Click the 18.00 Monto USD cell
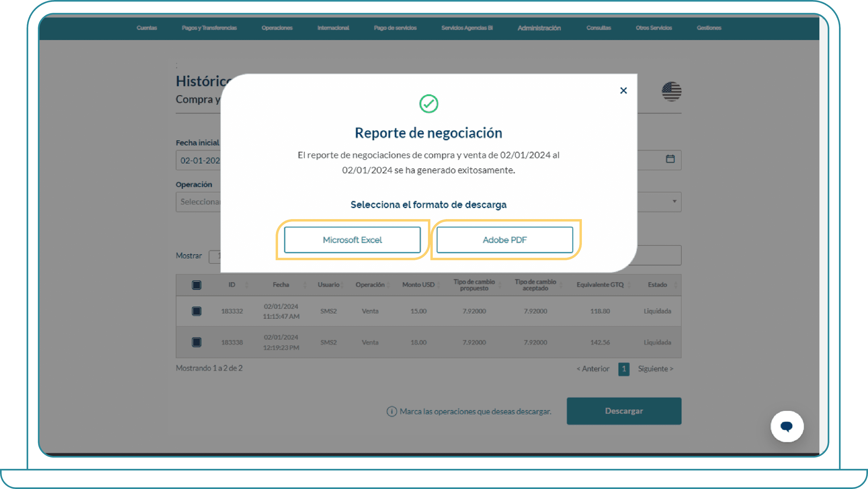Image resolution: width=868 pixels, height=489 pixels. point(419,342)
